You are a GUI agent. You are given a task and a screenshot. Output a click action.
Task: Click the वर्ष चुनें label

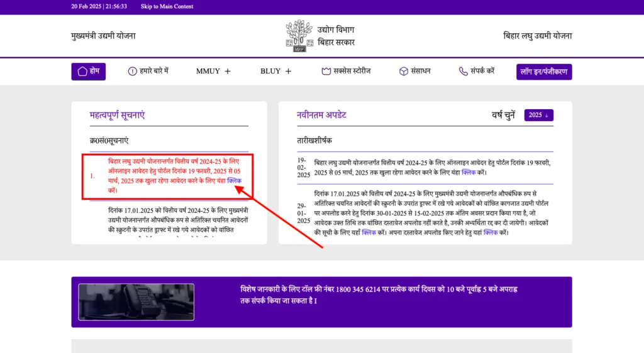[504, 115]
